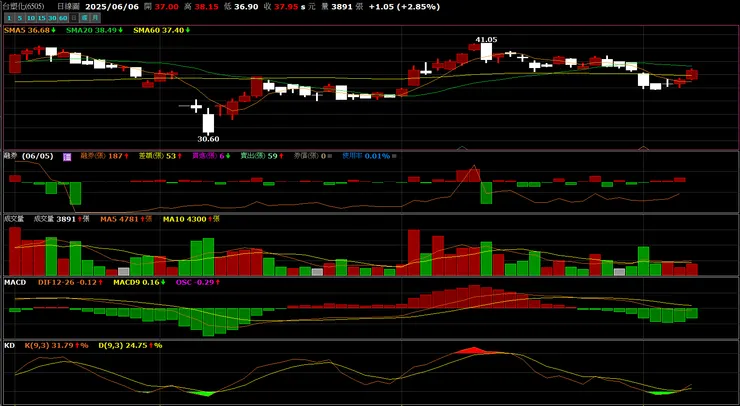Click the purple icon beside 融券 date

tap(67, 157)
